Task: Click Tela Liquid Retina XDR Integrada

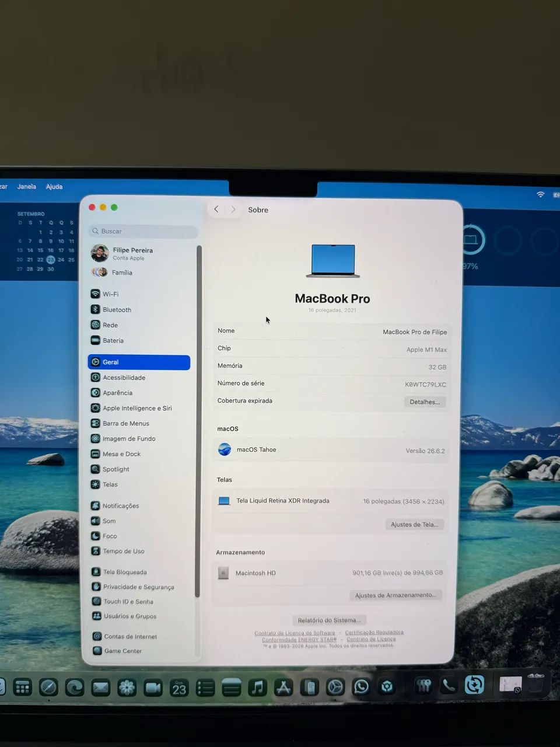Action: click(283, 501)
